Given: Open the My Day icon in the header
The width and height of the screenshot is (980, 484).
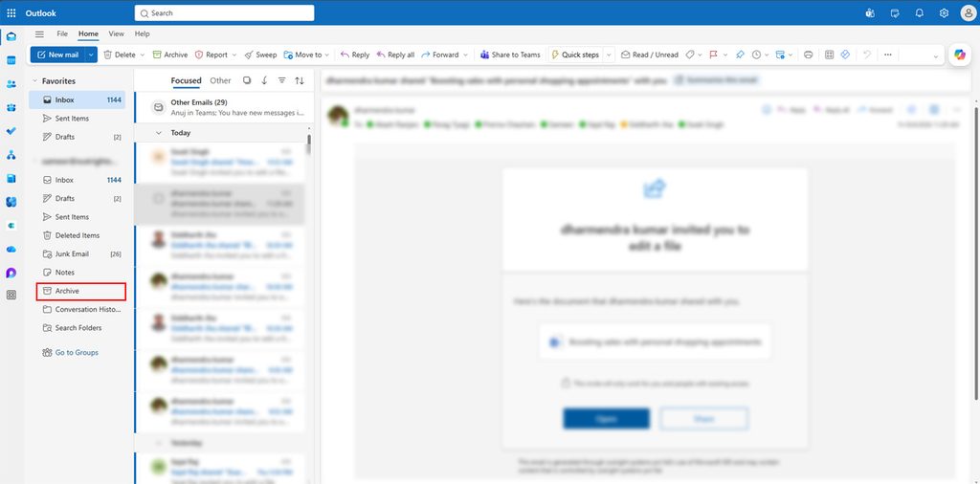Looking at the screenshot, I should click(895, 12).
